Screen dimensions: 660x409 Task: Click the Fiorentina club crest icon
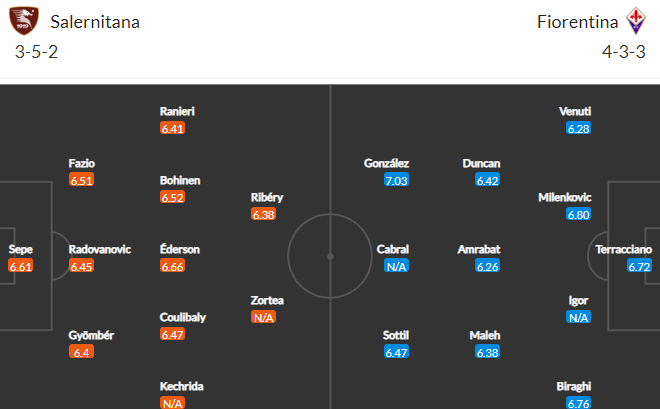pos(636,20)
